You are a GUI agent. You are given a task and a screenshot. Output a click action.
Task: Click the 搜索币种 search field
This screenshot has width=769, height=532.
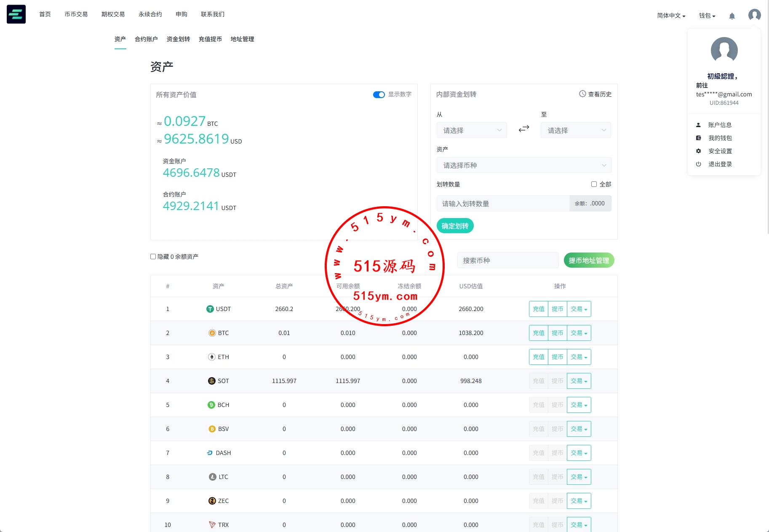tap(507, 261)
